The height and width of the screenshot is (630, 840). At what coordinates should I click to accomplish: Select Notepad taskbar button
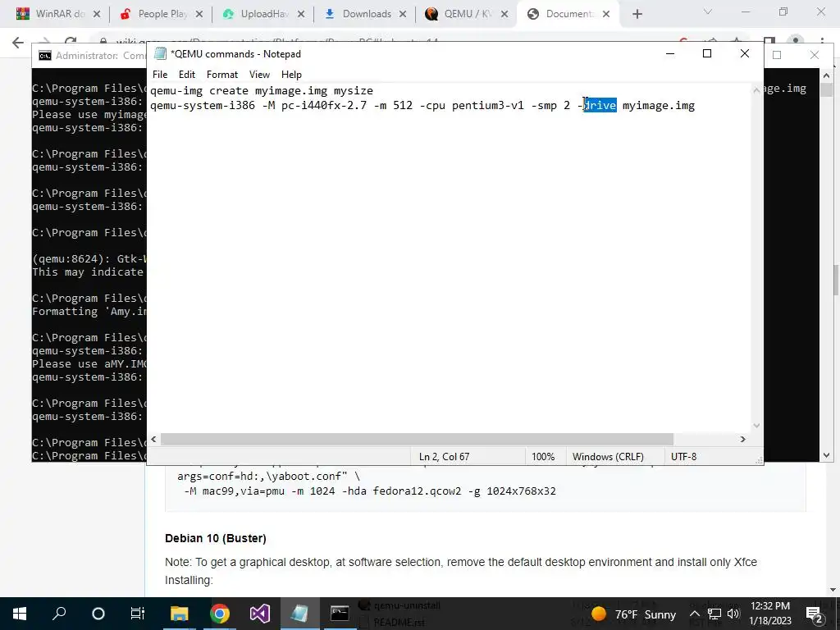pos(299,614)
